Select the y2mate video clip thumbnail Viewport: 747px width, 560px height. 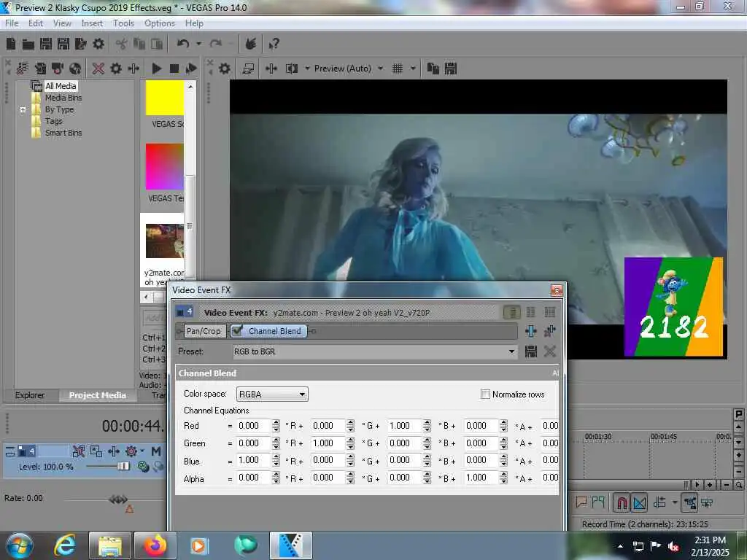pos(164,241)
